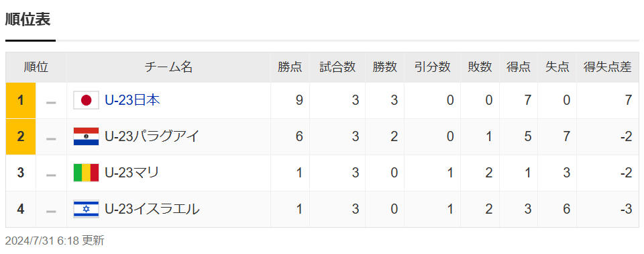Select the U-23イスラエル team name
Viewport: 644px width, 254px height.
point(152,209)
